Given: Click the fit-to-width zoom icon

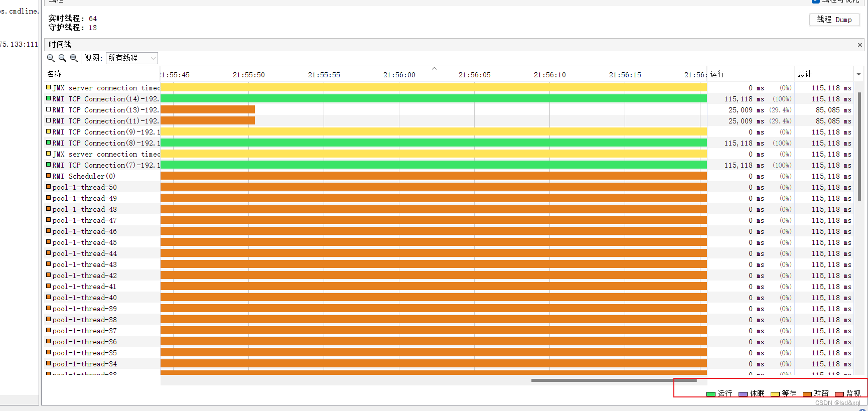Looking at the screenshot, I should pyautogui.click(x=74, y=58).
